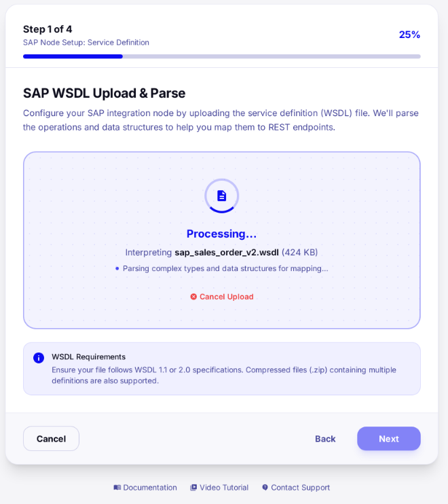This screenshot has width=448, height=504.
Task: Click the video icon next to Video Tutorial
Action: click(194, 487)
